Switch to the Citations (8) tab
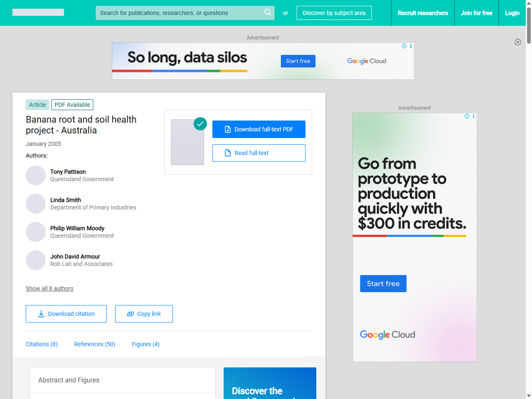Screen dimensions: 532x399 [42, 344]
